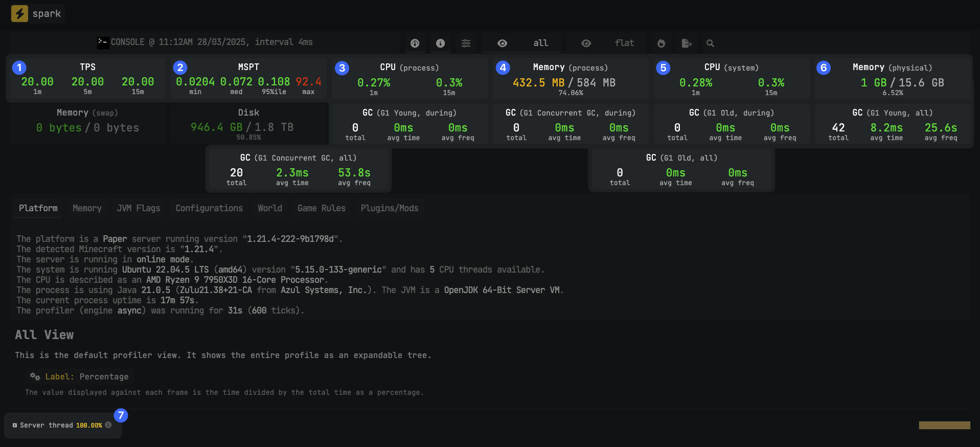
Task: Click the CPU (system) widget title
Action: [731, 67]
